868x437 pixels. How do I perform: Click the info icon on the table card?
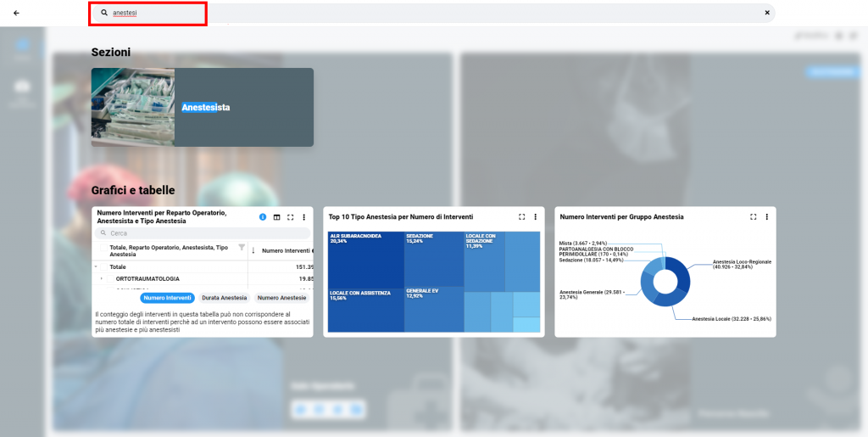263,217
